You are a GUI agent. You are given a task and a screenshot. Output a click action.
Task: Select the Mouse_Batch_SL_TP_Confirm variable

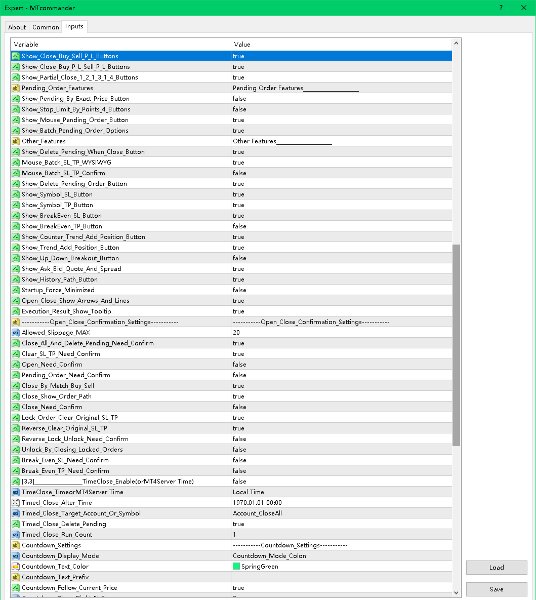[x=63, y=173]
